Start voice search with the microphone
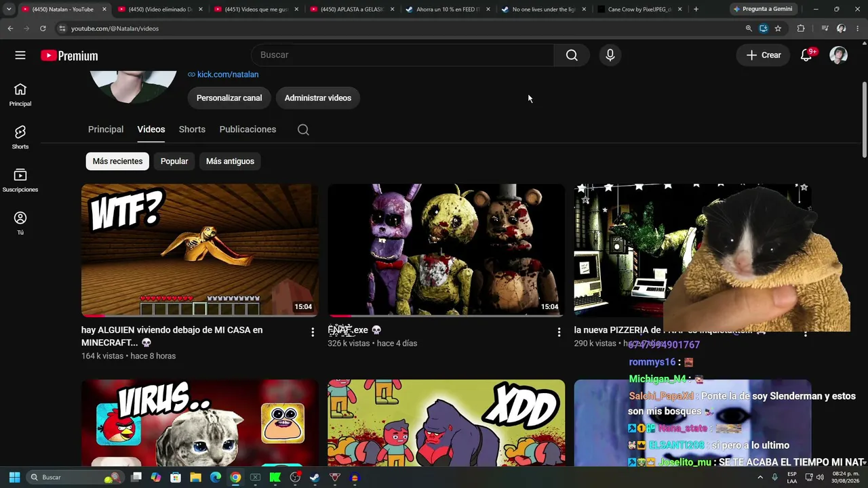 610,55
